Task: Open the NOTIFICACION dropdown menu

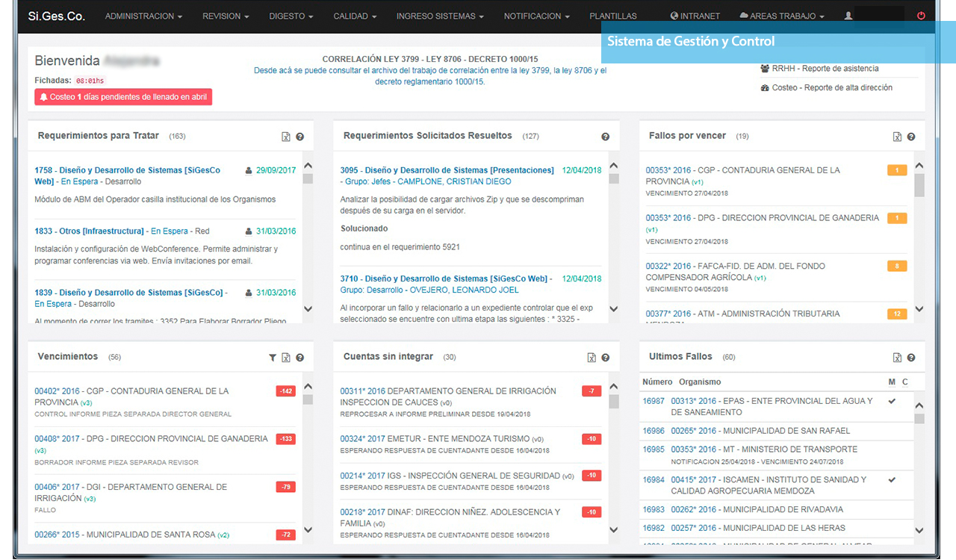Action: point(536,16)
